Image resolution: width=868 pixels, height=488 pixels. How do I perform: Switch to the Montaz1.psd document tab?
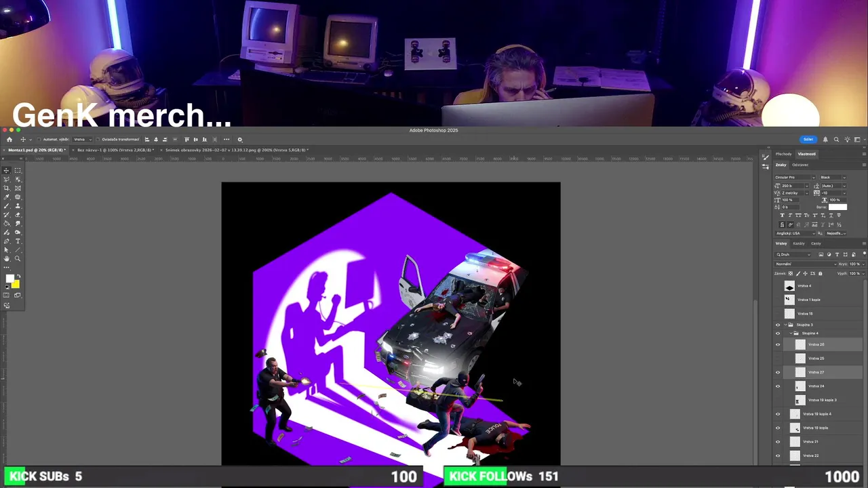point(35,150)
